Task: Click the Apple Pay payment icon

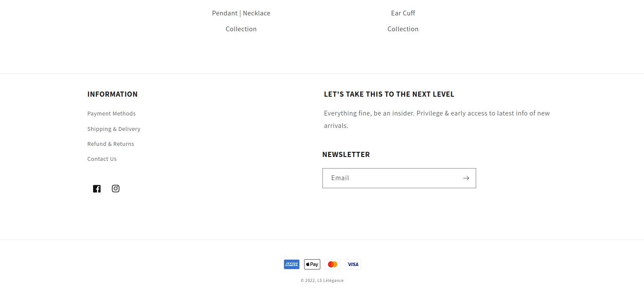Action: pyautogui.click(x=312, y=264)
